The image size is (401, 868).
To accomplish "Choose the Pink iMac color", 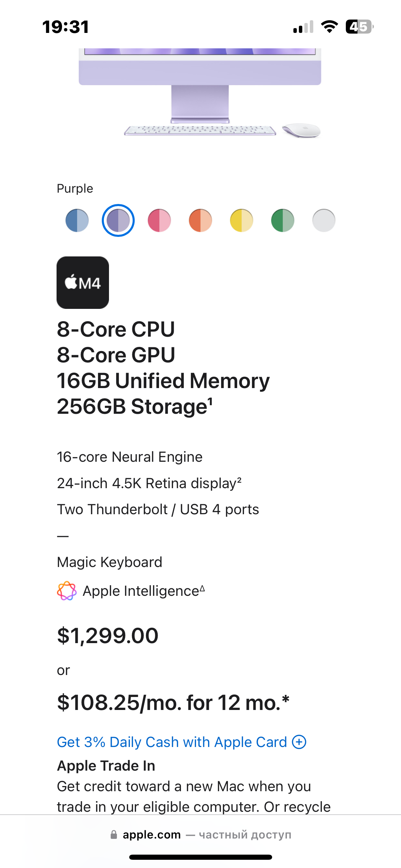I will click(x=159, y=220).
